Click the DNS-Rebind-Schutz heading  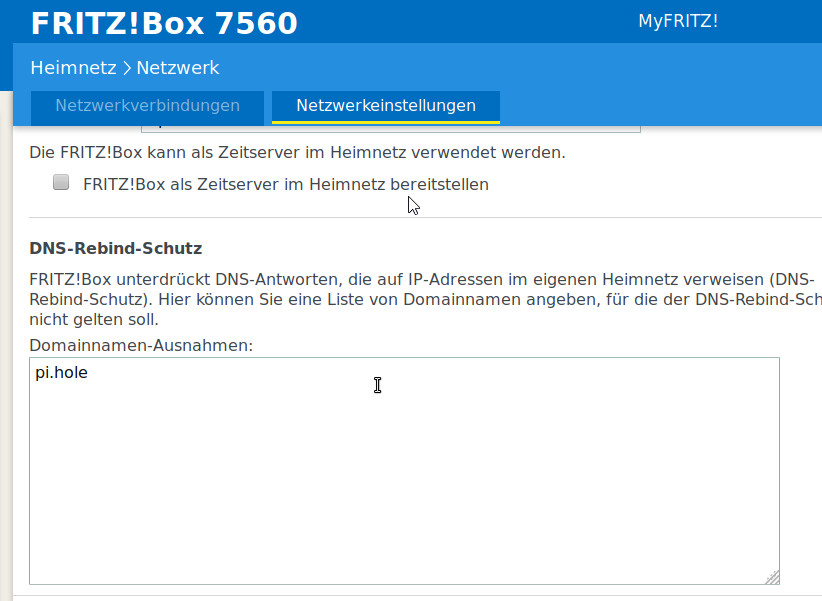tap(116, 248)
